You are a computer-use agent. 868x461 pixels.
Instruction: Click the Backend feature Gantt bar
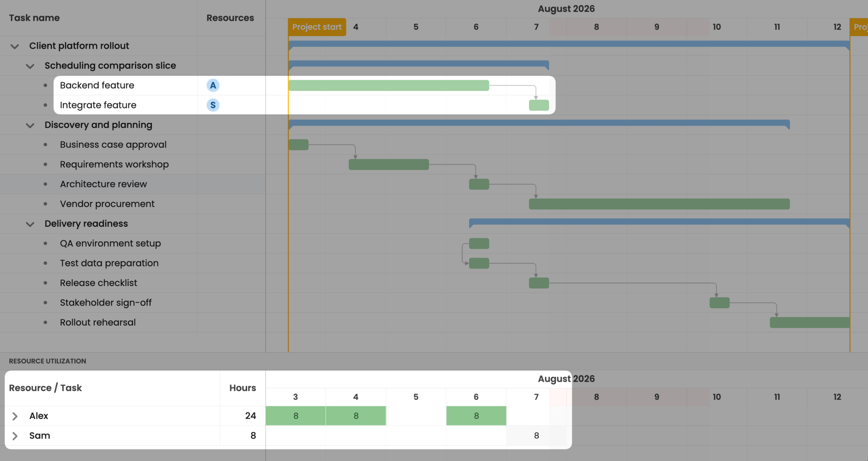click(389, 85)
